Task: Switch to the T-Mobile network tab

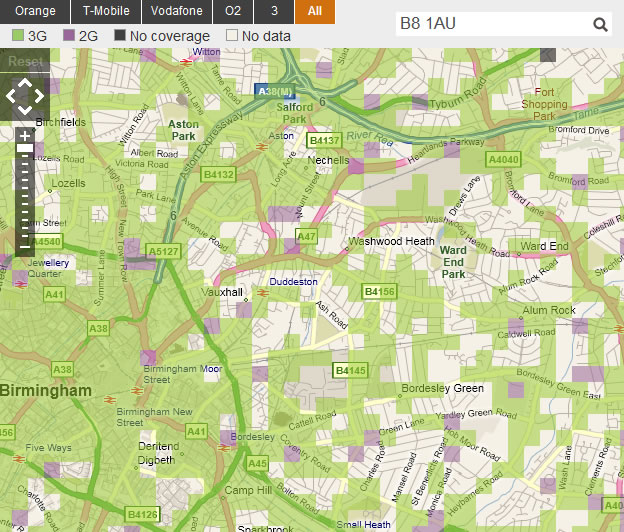Action: coord(106,11)
